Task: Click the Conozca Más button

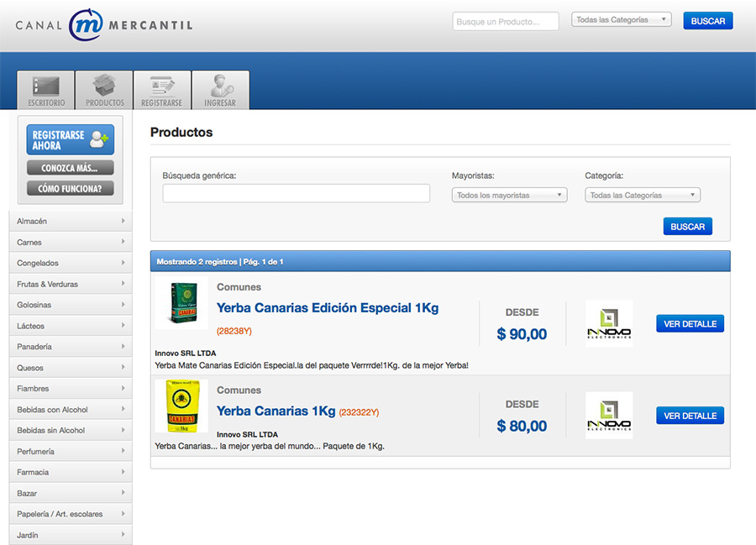Action: (71, 168)
